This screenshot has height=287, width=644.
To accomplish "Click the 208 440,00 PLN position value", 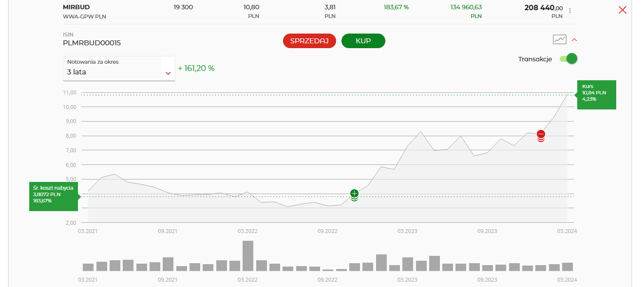I will point(543,8).
